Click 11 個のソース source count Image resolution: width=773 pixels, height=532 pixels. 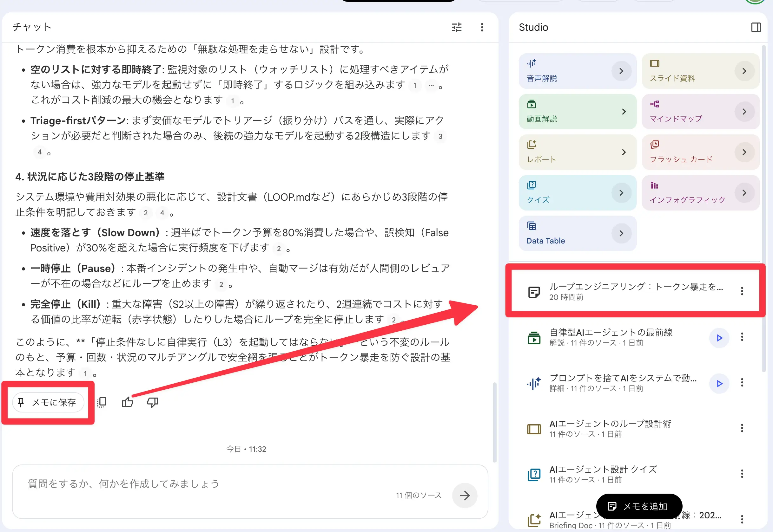point(418,496)
